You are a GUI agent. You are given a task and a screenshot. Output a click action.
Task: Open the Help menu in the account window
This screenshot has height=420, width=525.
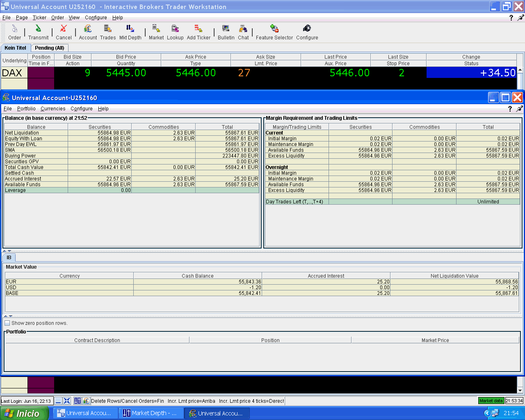(103, 109)
